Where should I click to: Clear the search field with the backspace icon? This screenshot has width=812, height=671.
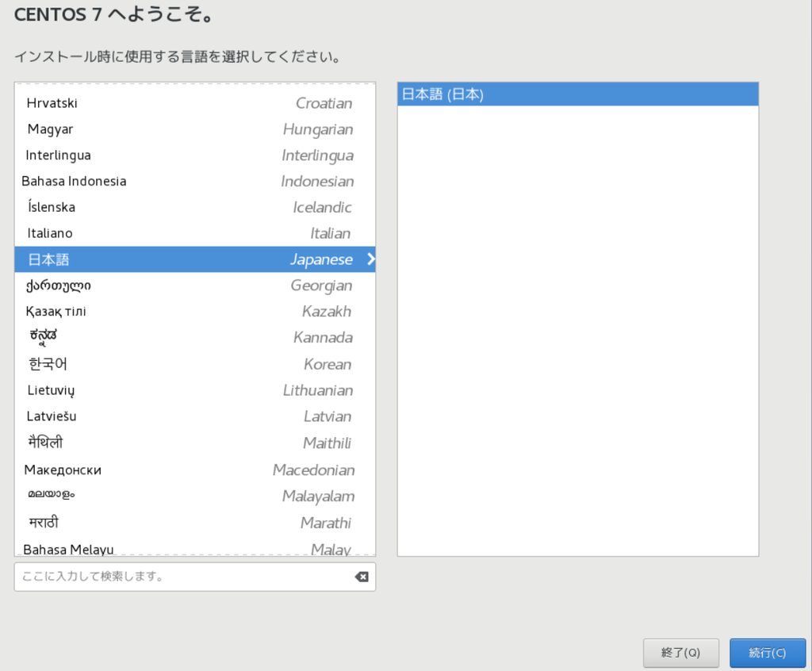(362, 577)
